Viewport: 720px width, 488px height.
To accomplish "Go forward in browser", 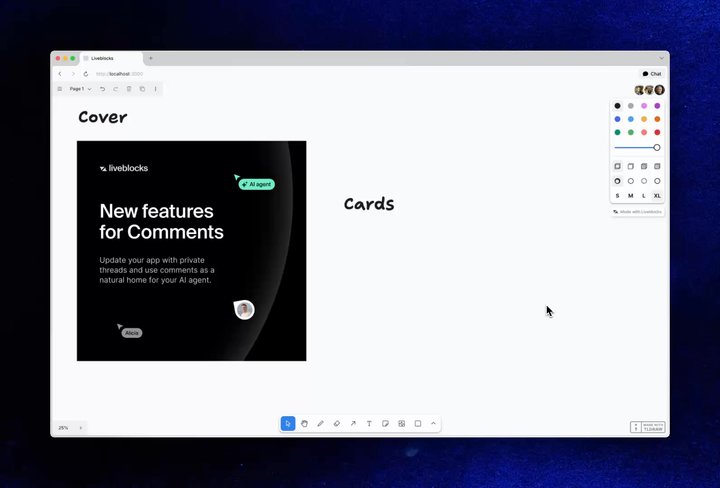I will tap(73, 74).
